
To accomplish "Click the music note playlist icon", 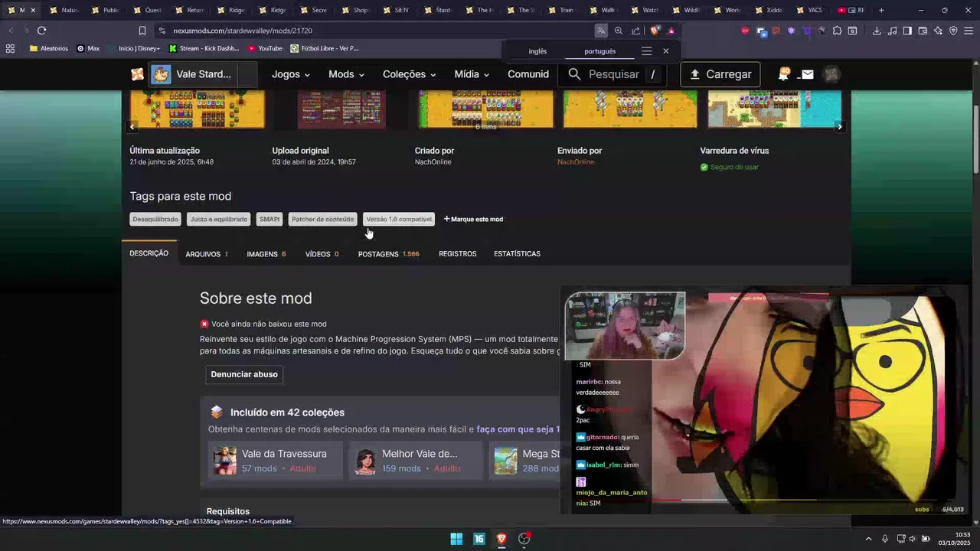I will 892,31.
